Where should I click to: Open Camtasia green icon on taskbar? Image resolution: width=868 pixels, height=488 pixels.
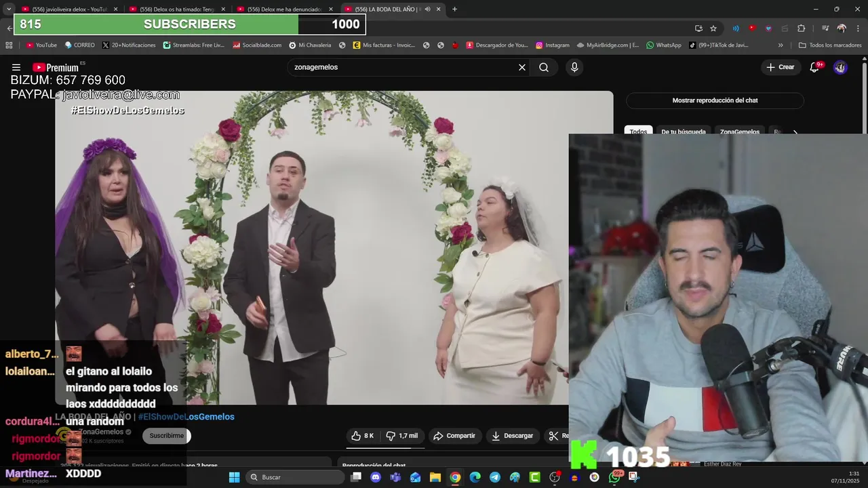pos(535,477)
